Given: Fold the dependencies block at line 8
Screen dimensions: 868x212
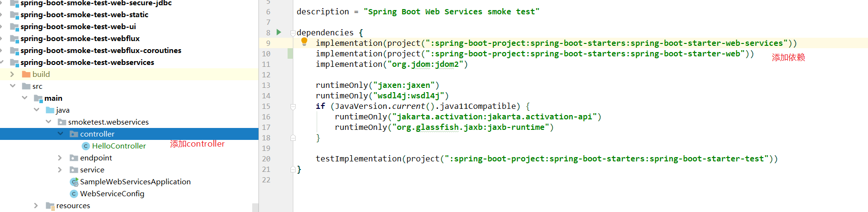Looking at the screenshot, I should point(293,33).
